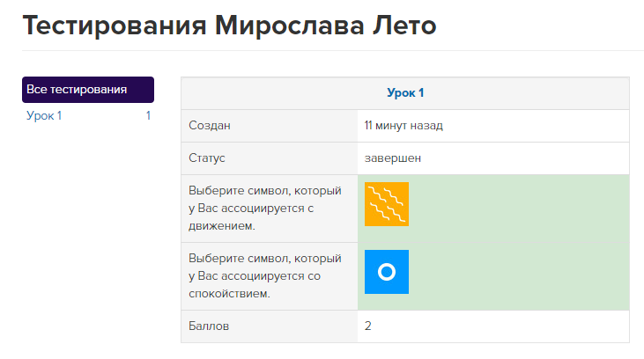Click the movement association question text
Viewport: 644px width, 359px height.
(265, 208)
